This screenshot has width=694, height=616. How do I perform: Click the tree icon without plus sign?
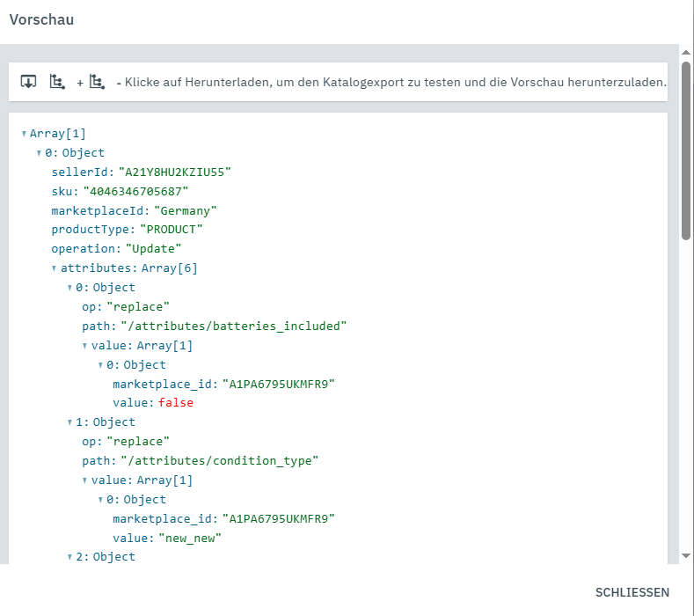[57, 82]
